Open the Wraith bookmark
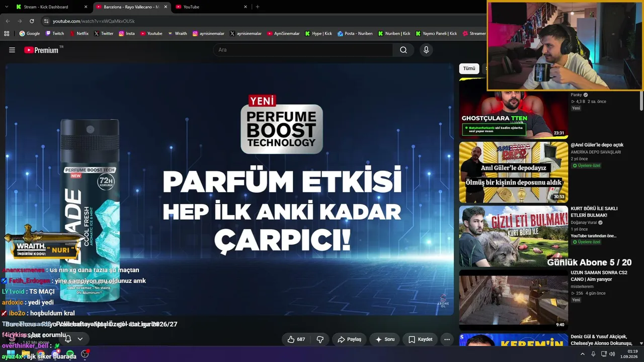644x362 pixels. [x=178, y=34]
